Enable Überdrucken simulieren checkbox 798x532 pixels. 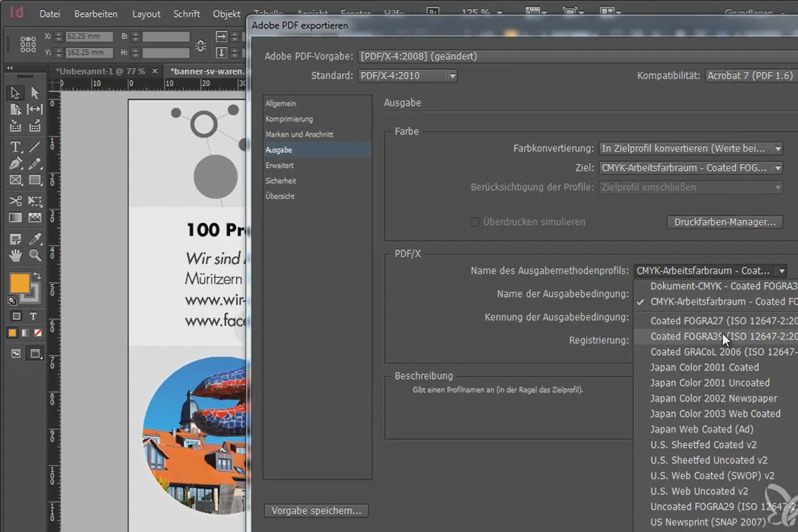(475, 222)
